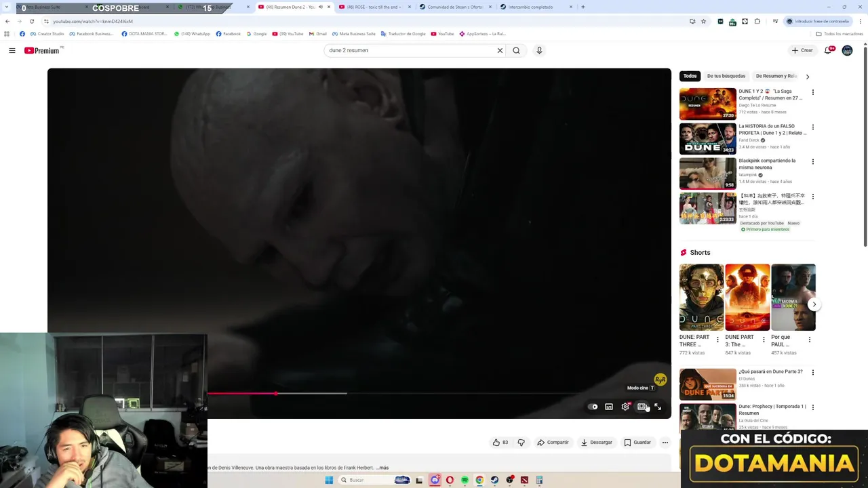
Task: Open Spotify from the taskbar
Action: (x=465, y=480)
